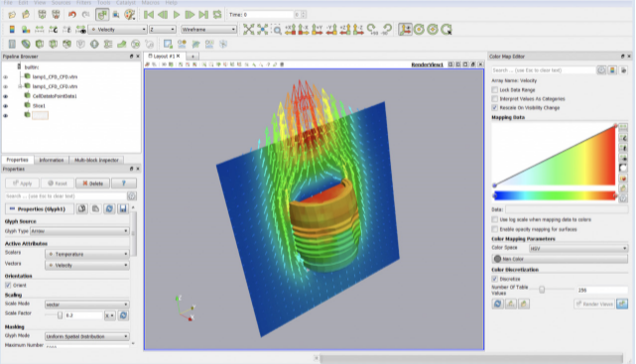Expand the Scale Mode vector dropdown
Image resolution: width=636 pixels, height=364 pixels.
click(x=86, y=304)
